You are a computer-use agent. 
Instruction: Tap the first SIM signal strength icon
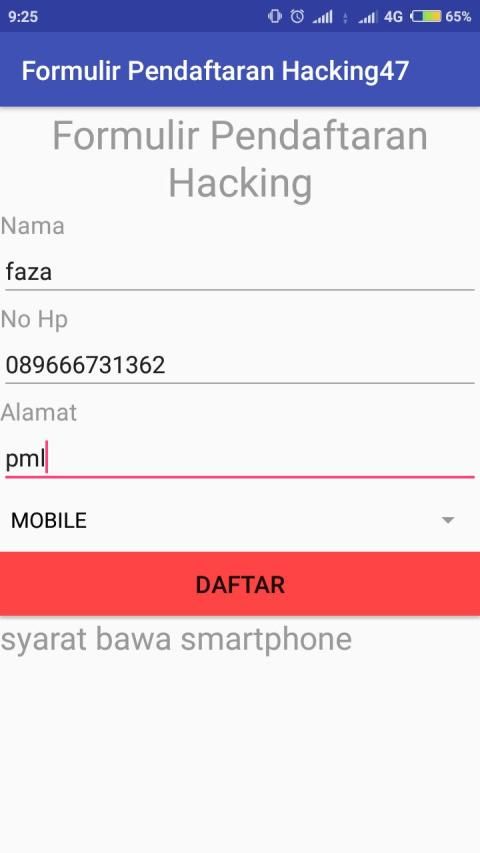click(x=322, y=17)
